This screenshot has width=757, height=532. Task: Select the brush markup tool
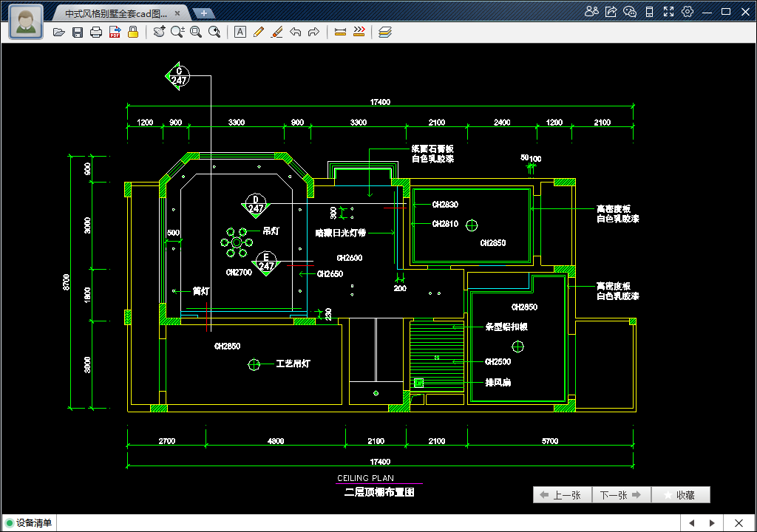click(276, 32)
